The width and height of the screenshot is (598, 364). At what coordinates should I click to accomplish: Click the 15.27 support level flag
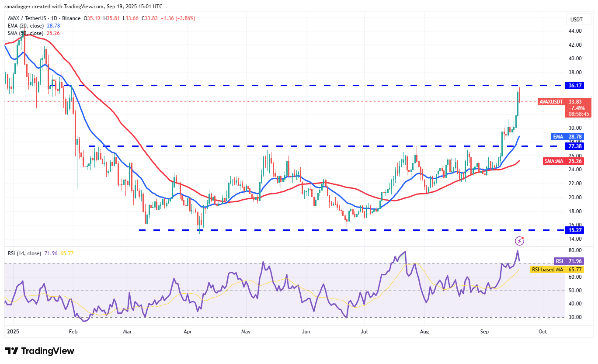pos(575,230)
